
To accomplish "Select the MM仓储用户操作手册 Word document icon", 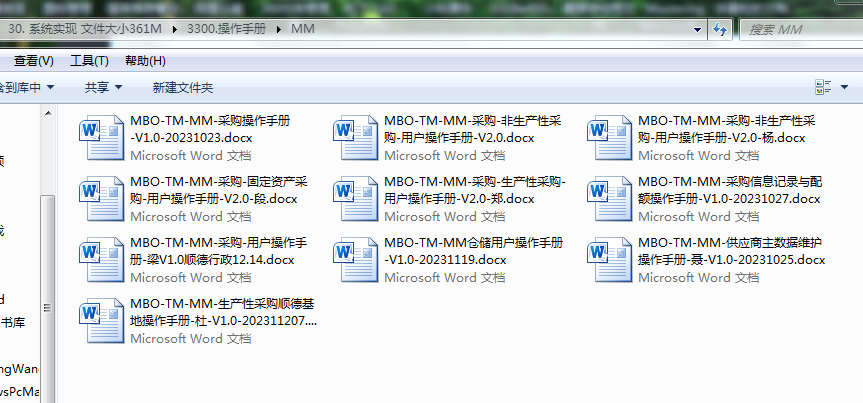I will [x=356, y=255].
